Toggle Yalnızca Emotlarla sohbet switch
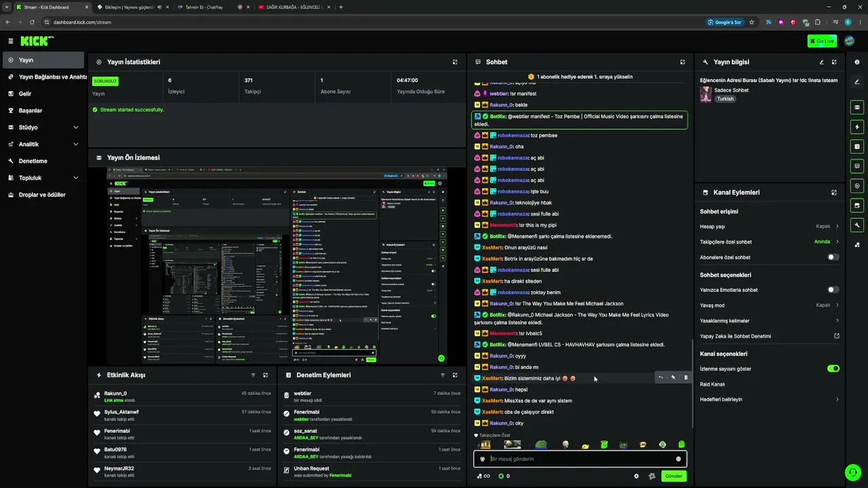This screenshot has width=868, height=488. [833, 289]
